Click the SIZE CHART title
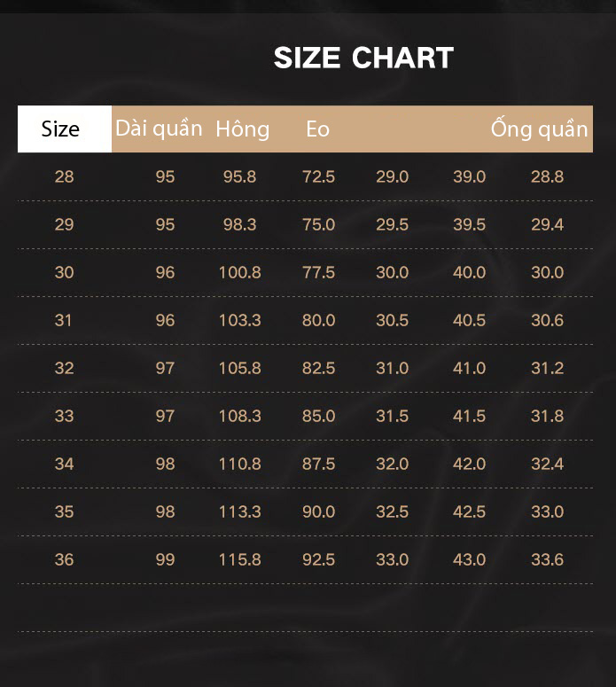The height and width of the screenshot is (687, 616). coord(363,58)
